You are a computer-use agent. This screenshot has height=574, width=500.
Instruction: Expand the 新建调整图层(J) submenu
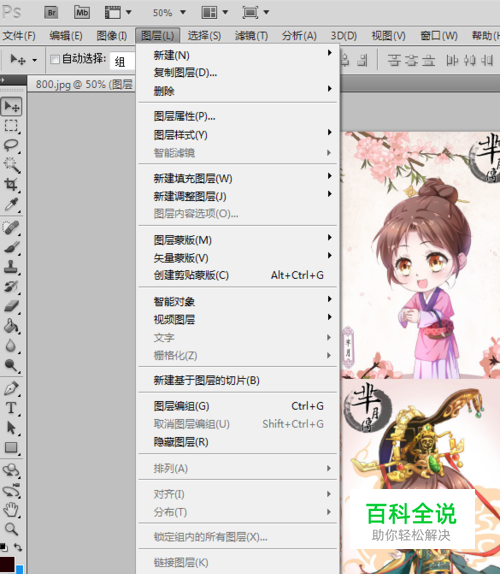coord(238,196)
